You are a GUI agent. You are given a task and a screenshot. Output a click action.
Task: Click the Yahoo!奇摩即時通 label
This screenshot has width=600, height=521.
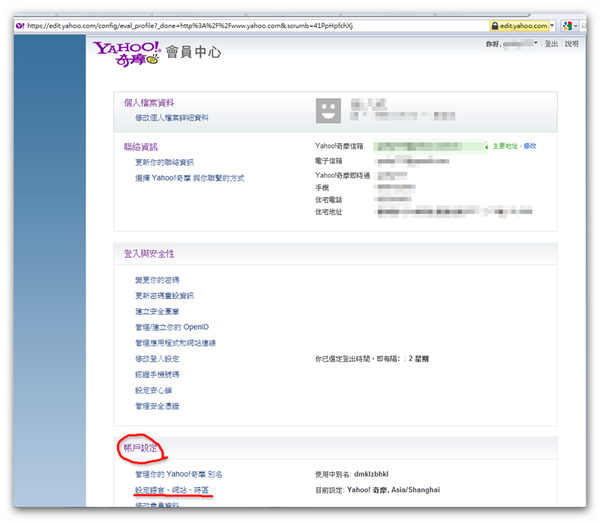pos(342,176)
